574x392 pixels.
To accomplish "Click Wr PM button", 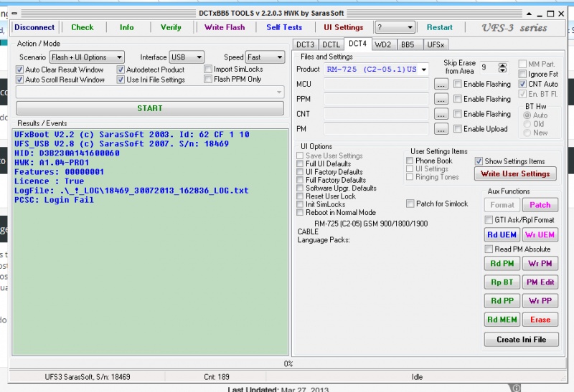I will pyautogui.click(x=540, y=263).
